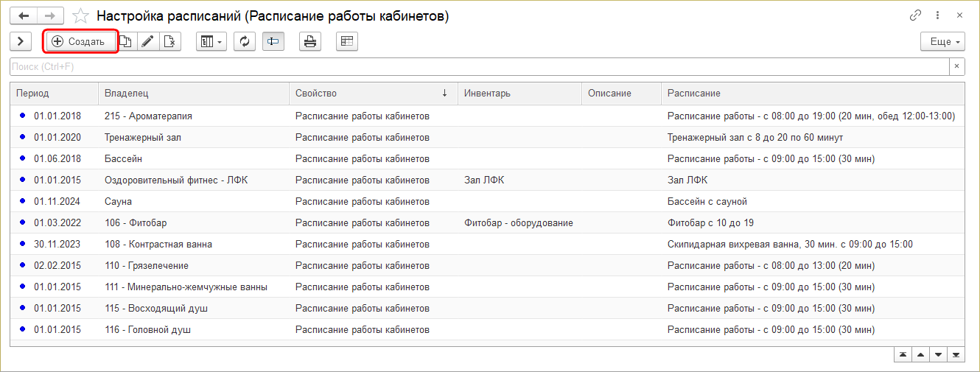Image resolution: width=980 pixels, height=372 pixels.
Task: Go back to the previous page
Action: pyautogui.click(x=24, y=15)
